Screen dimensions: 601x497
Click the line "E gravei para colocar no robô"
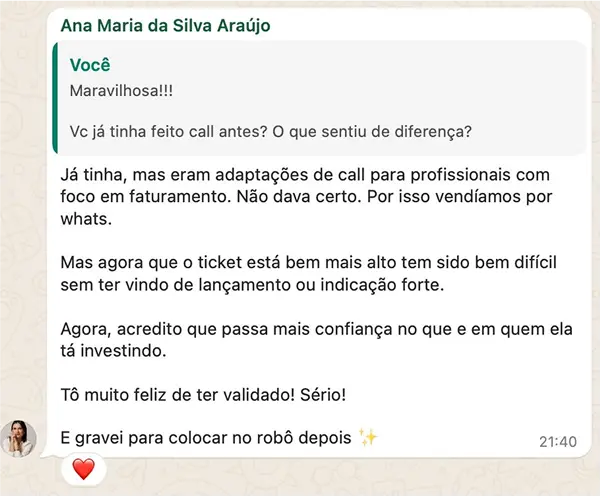[x=205, y=437]
